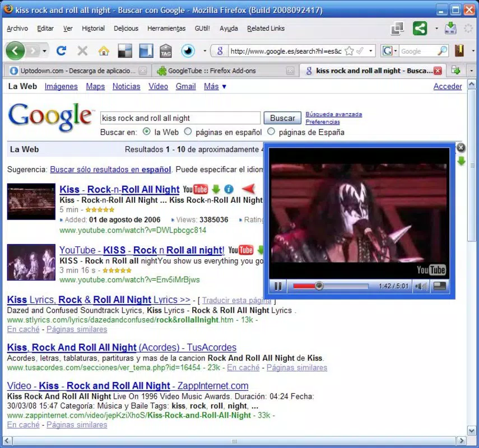This screenshot has height=448, width=479.
Task: Open the Delicious menu
Action: click(126, 29)
